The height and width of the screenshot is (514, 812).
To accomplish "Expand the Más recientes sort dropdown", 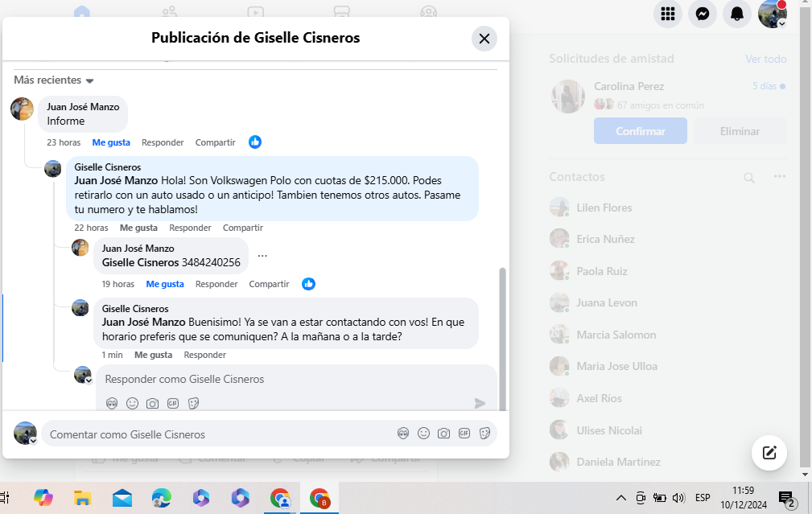I will click(54, 80).
